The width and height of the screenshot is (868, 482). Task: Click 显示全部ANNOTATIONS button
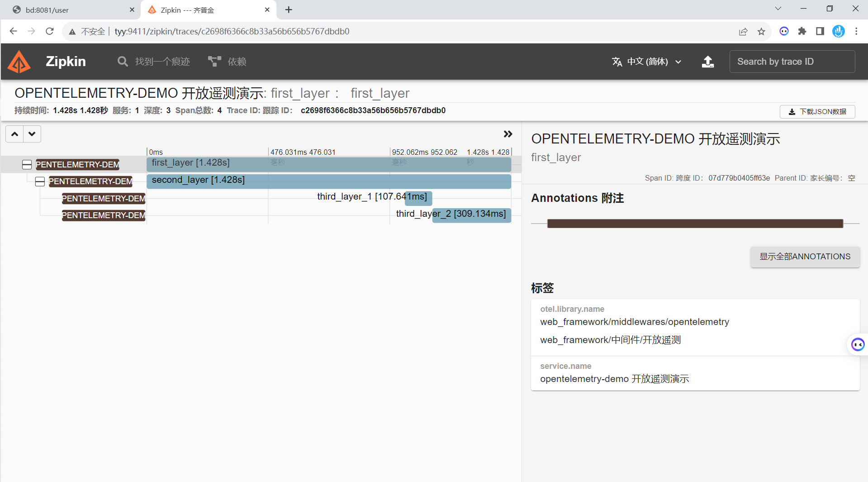point(805,257)
